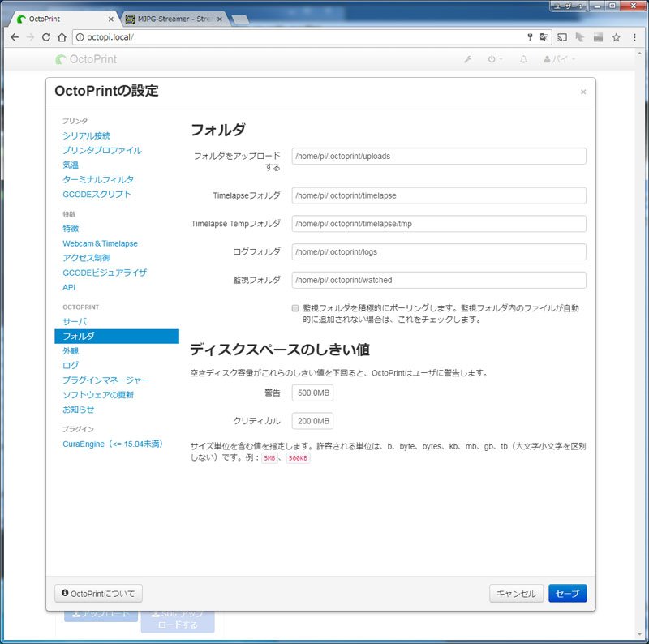Click the notification bell icon
This screenshot has height=644, width=649.
[523, 59]
